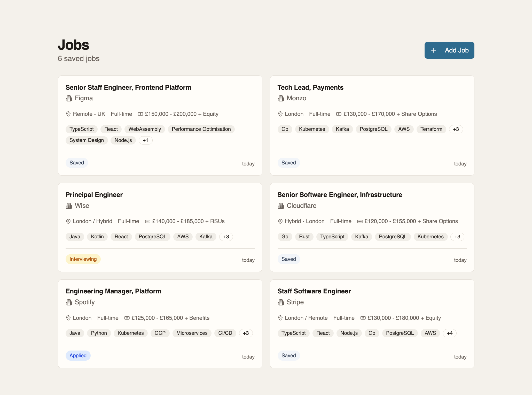The image size is (532, 395).
Task: Click the plus icon in Add Job
Action: 434,50
